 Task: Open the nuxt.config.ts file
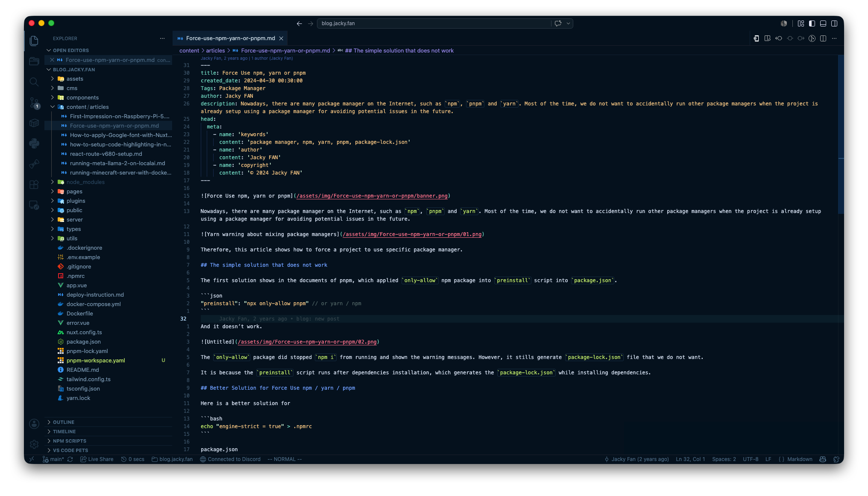[x=109, y=333]
